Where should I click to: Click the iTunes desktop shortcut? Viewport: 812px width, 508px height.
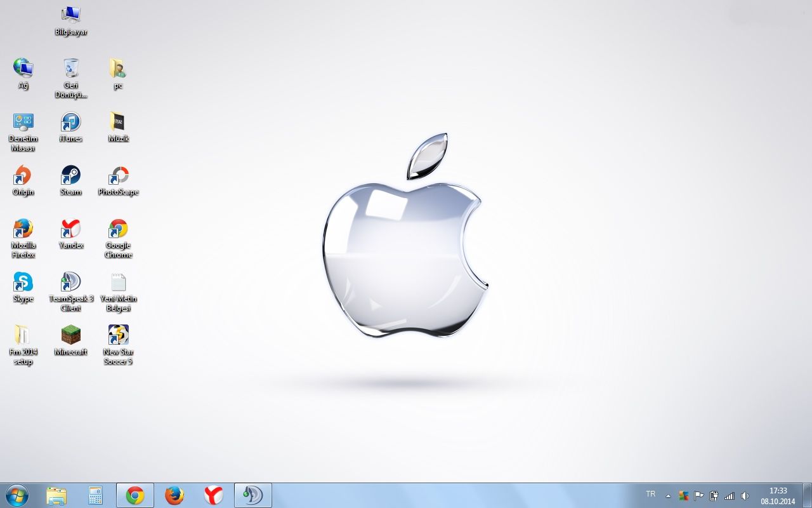coord(71,127)
